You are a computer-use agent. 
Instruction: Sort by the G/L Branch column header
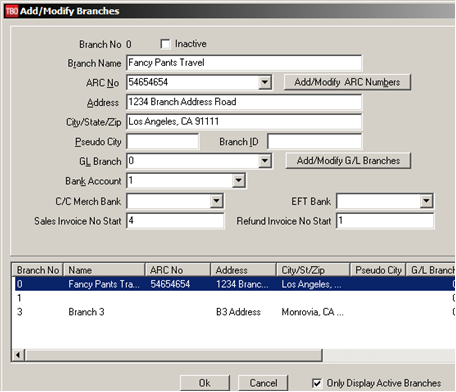click(431, 270)
